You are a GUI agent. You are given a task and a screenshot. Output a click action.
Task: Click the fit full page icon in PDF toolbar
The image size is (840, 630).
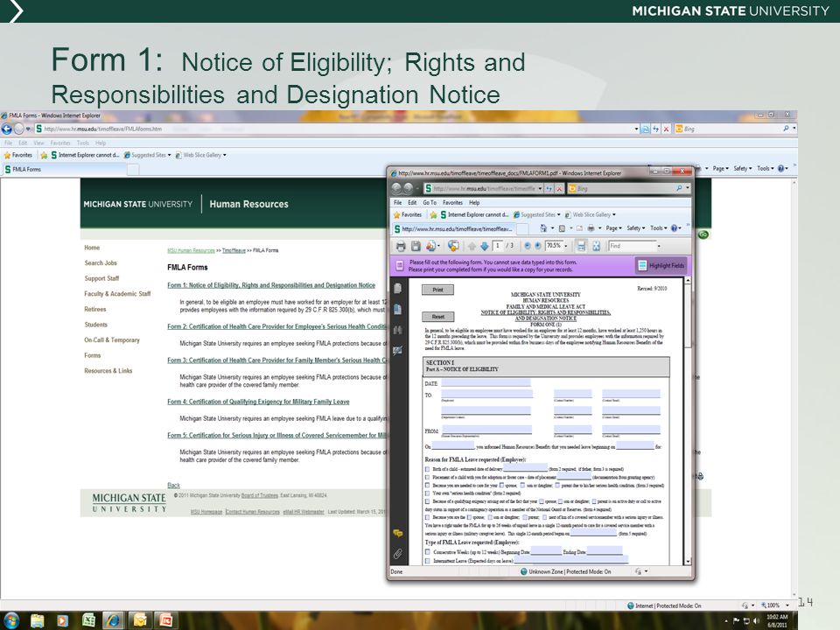click(596, 246)
